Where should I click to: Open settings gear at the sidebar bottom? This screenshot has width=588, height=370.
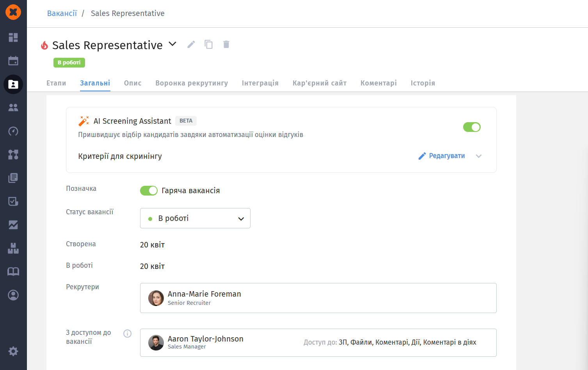pos(13,351)
